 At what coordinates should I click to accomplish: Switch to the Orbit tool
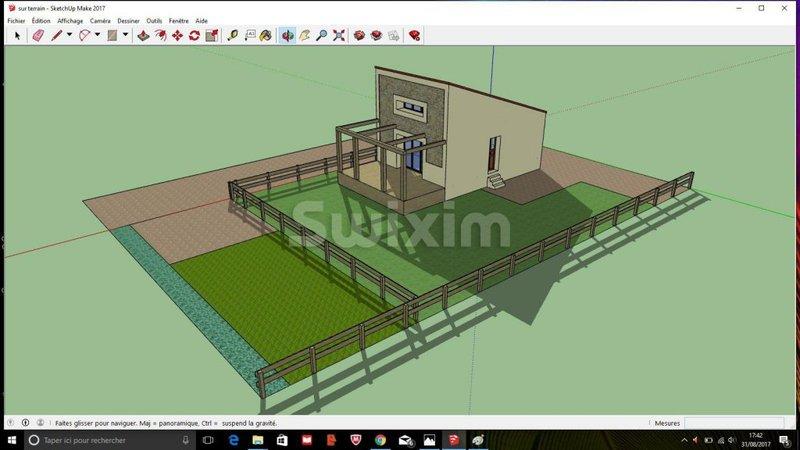[x=288, y=35]
